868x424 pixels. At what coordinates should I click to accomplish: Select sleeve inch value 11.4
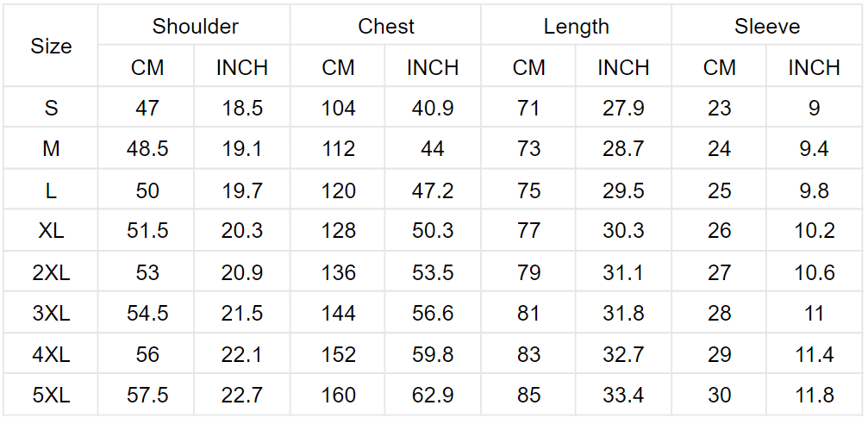814,354
